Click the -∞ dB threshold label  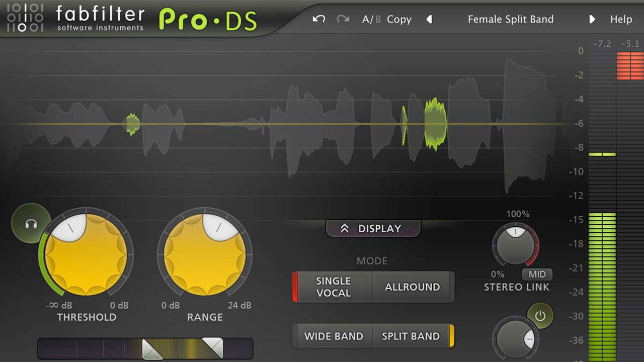58,305
